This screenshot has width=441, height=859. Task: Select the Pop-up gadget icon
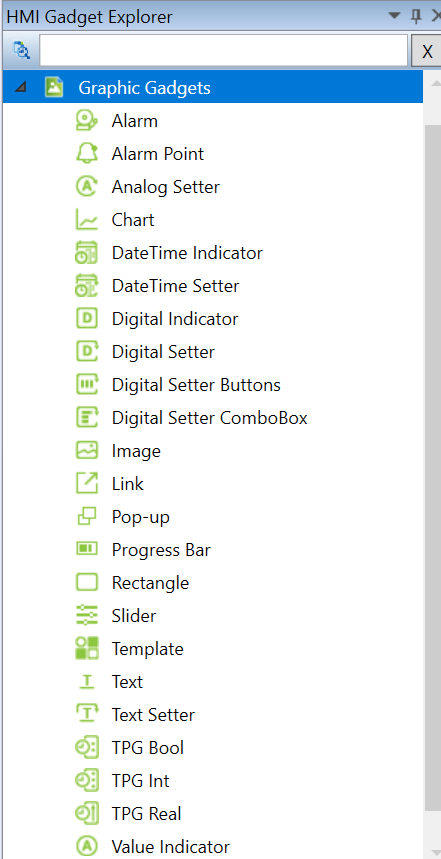click(87, 517)
